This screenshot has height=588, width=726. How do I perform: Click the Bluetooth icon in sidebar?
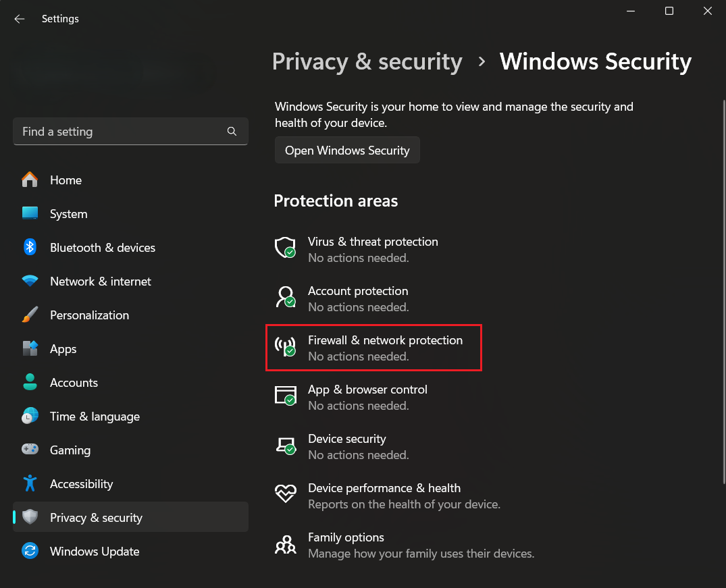(x=30, y=248)
